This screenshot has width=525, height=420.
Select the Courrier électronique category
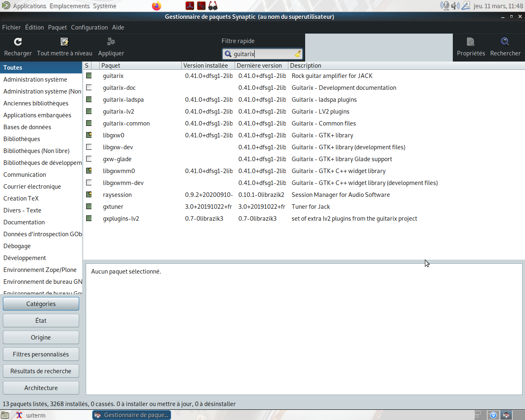(41, 187)
